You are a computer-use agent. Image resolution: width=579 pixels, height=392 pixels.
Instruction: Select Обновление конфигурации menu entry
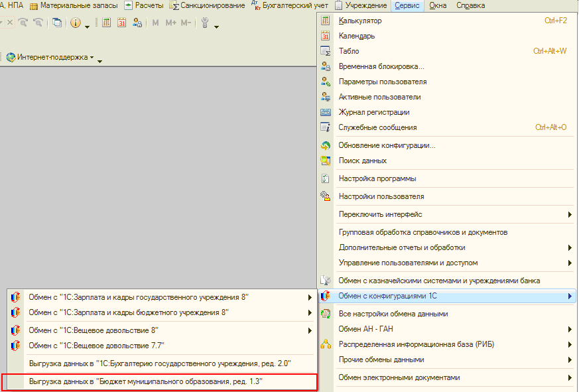point(387,145)
